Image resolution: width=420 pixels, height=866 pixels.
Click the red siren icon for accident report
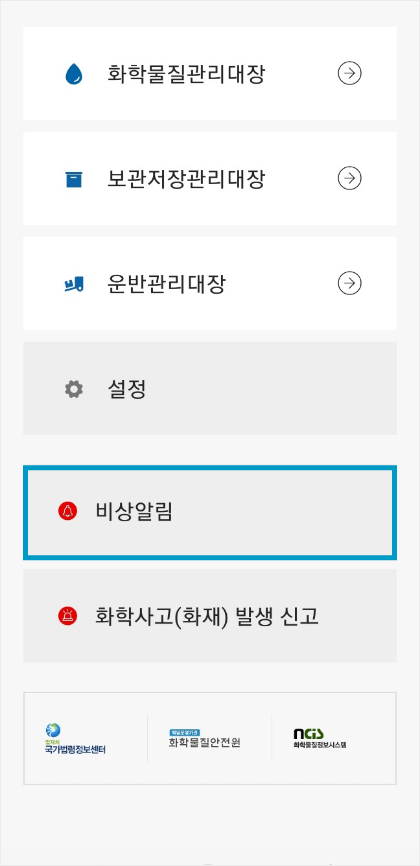67,615
